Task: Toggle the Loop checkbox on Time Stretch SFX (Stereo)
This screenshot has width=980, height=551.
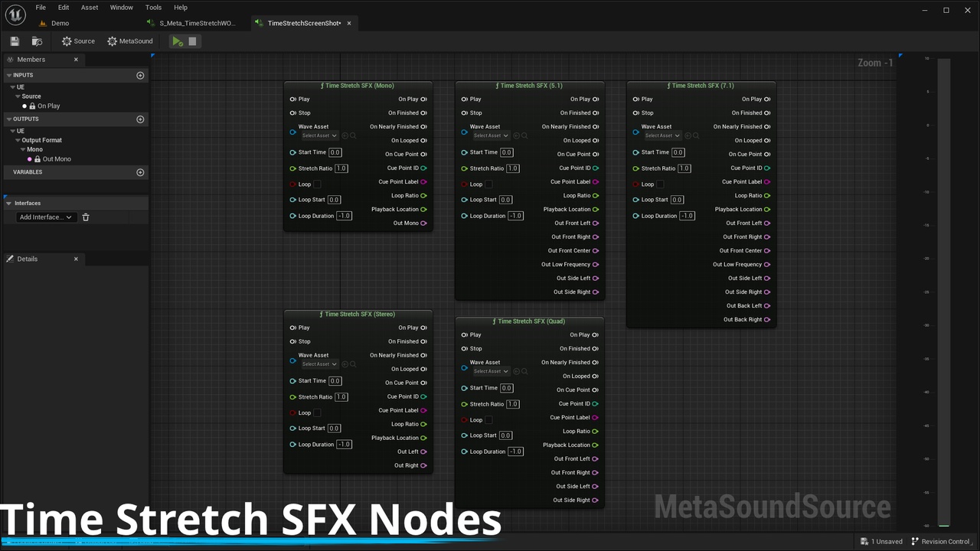Action: (317, 413)
